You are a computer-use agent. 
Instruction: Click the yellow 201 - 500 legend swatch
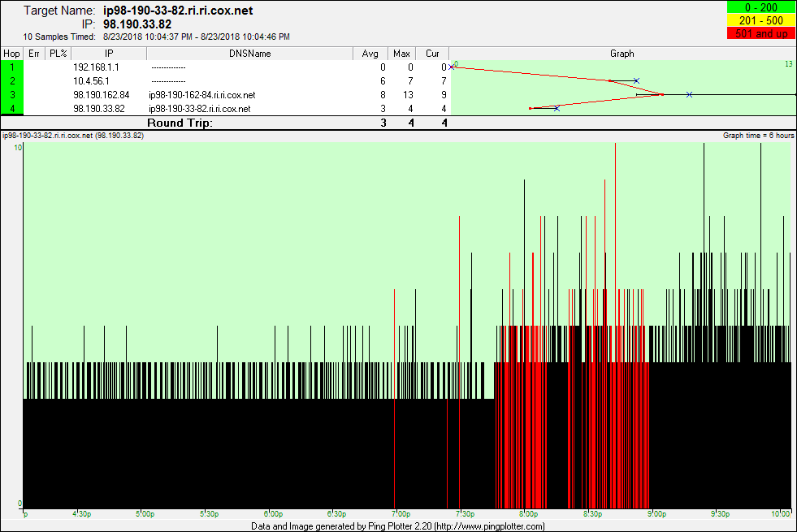760,20
